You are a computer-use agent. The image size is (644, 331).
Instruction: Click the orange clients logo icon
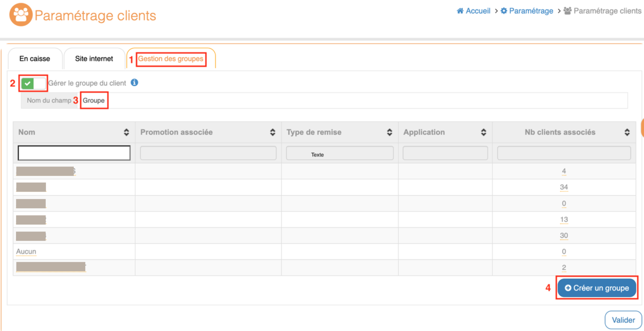coord(21,15)
